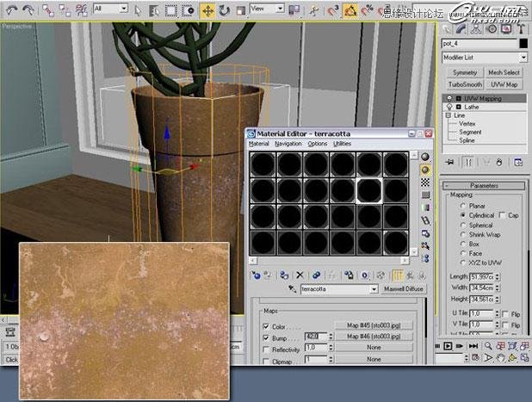This screenshot has height=402, width=532.
Task: Disable the Color map checkbox
Action: coord(265,325)
